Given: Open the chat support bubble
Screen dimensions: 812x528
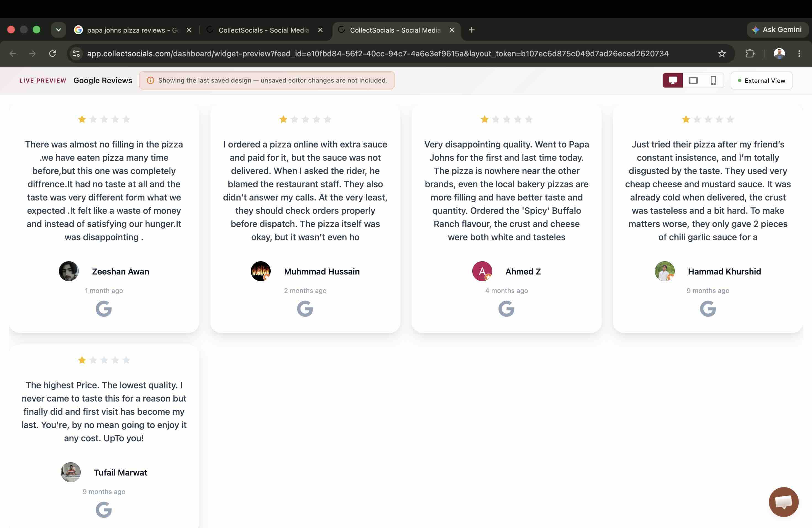Looking at the screenshot, I should 783,502.
